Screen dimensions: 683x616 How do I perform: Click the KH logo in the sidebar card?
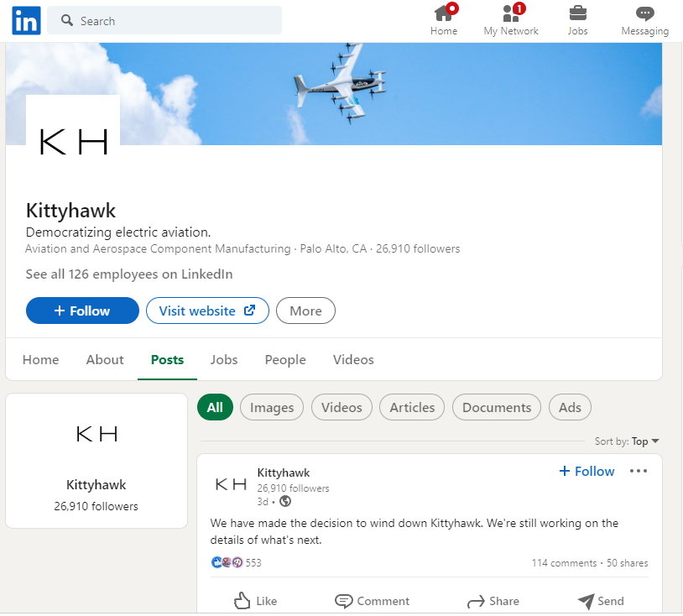point(96,434)
